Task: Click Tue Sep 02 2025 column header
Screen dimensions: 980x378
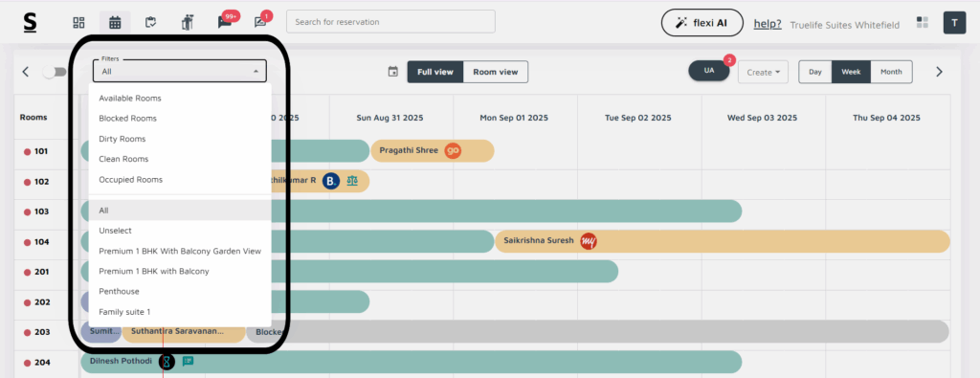Action: [x=638, y=118]
